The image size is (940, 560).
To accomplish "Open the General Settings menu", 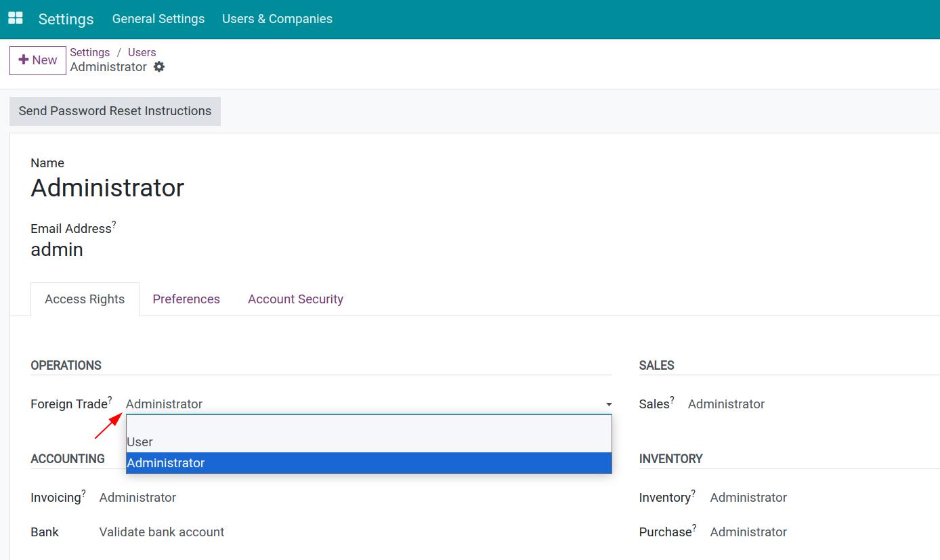I will (158, 19).
